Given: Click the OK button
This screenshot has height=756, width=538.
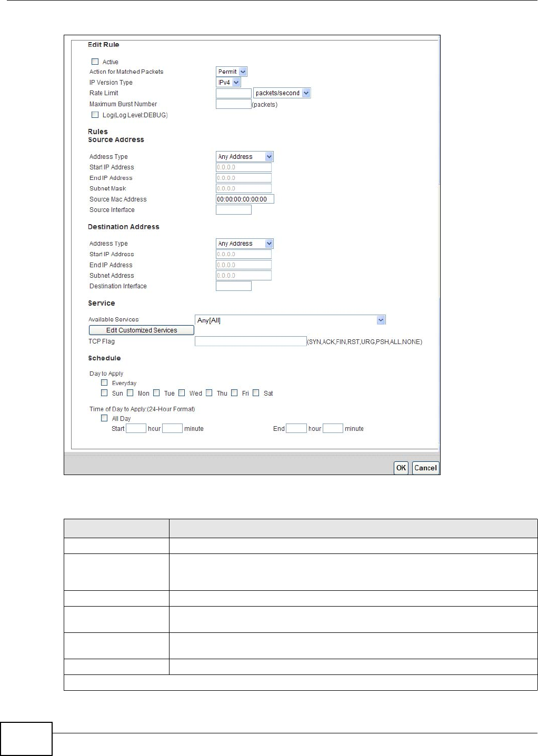Looking at the screenshot, I should click(x=401, y=468).
